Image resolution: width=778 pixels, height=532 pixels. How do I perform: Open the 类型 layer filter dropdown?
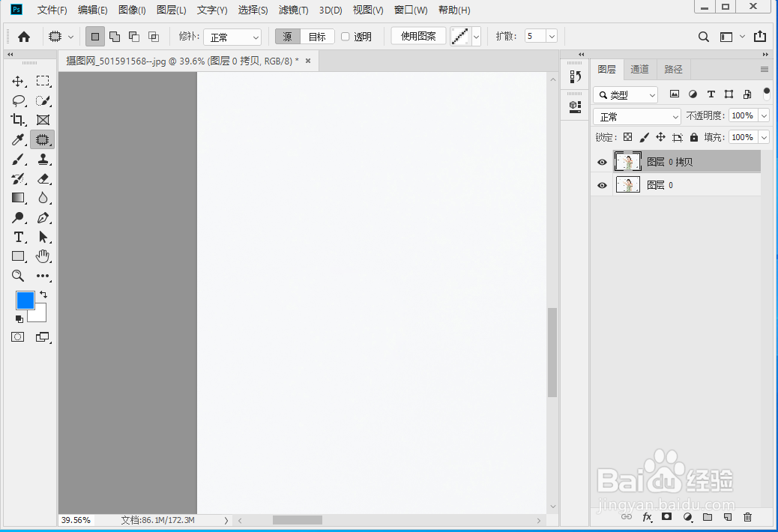click(626, 94)
